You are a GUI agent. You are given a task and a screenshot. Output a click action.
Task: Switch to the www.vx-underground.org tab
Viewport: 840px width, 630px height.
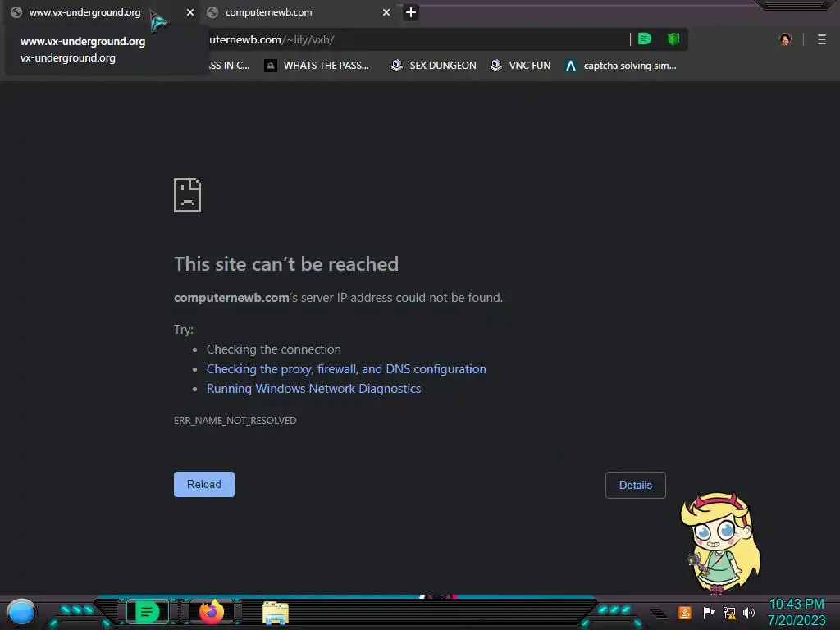coord(84,12)
